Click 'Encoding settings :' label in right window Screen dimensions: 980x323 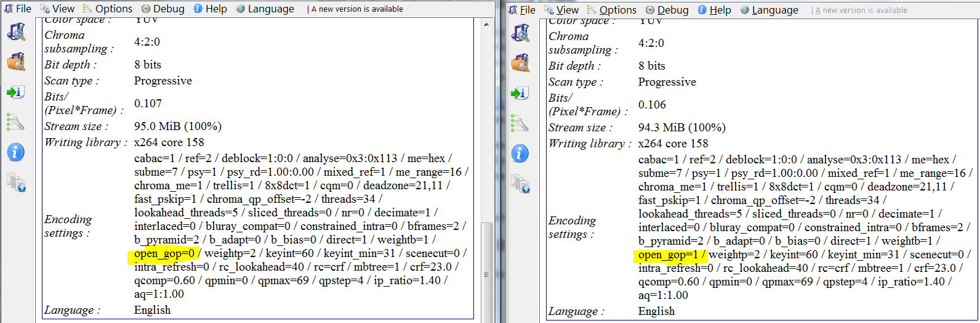point(572,227)
